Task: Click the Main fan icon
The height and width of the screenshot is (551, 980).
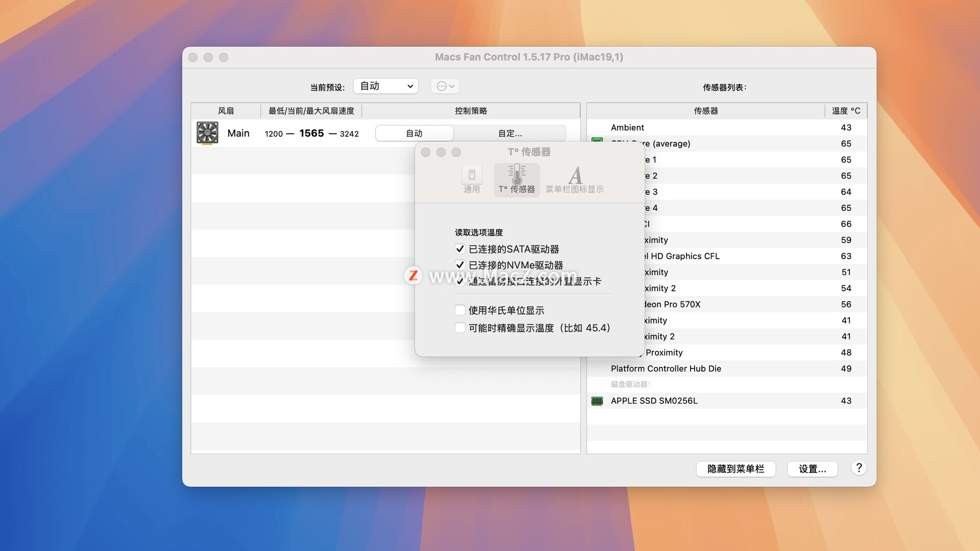Action: (x=207, y=133)
